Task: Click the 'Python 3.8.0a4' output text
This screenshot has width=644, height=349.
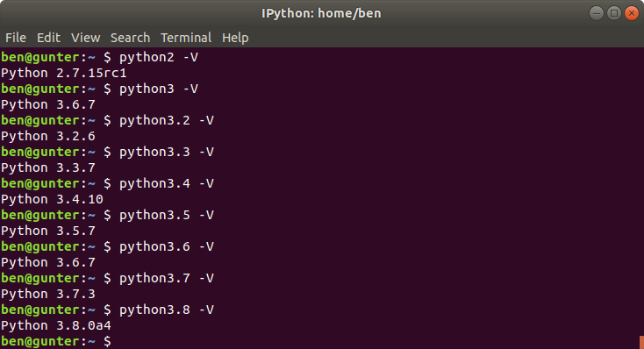Action: (x=56, y=325)
